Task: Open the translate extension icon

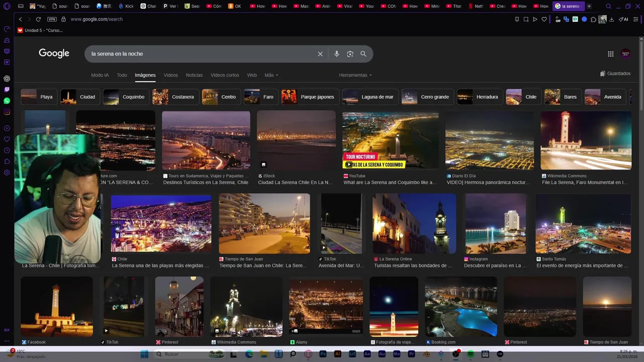Action: point(566,19)
